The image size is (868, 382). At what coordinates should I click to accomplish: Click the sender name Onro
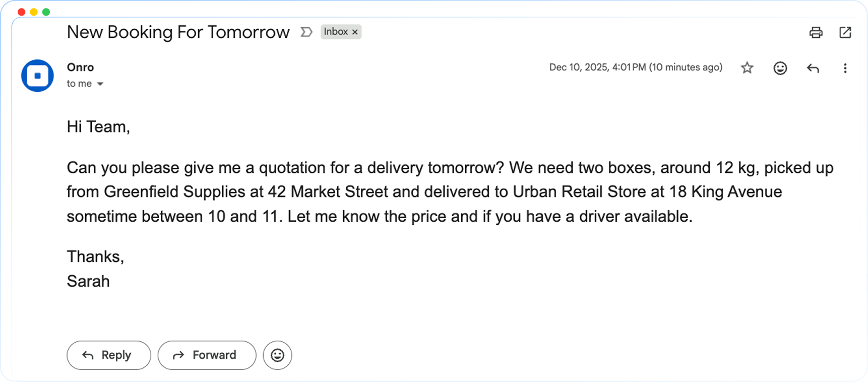(80, 67)
